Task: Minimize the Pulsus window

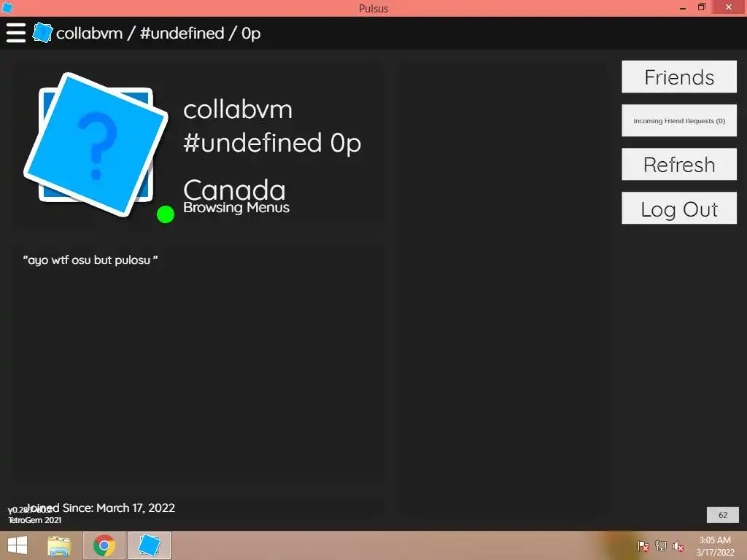Action: click(682, 7)
